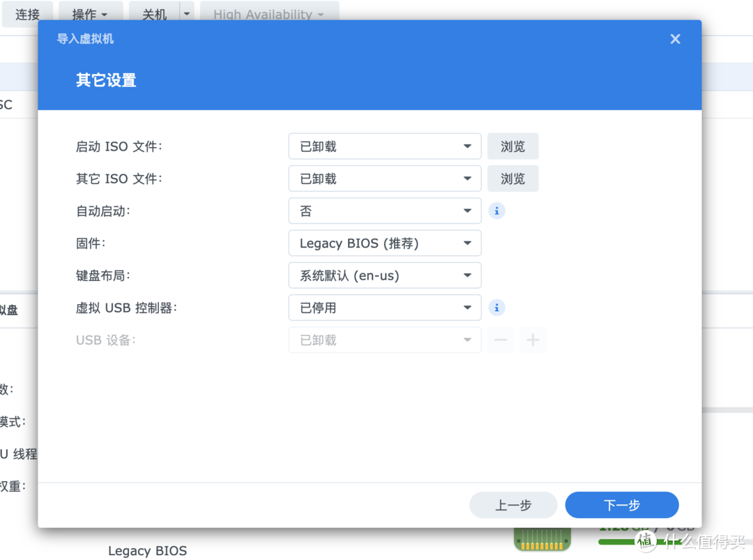The height and width of the screenshot is (560, 753).
Task: Click the arrow on 键盘布局 selector
Action: [469, 275]
